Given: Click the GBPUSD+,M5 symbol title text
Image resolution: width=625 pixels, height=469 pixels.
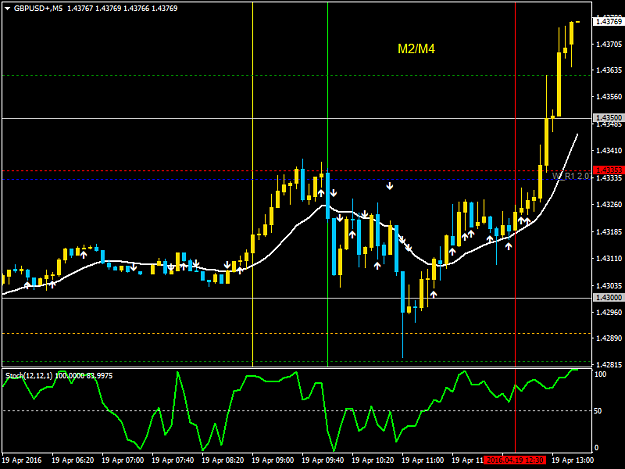Looking at the screenshot, I should (x=38, y=8).
